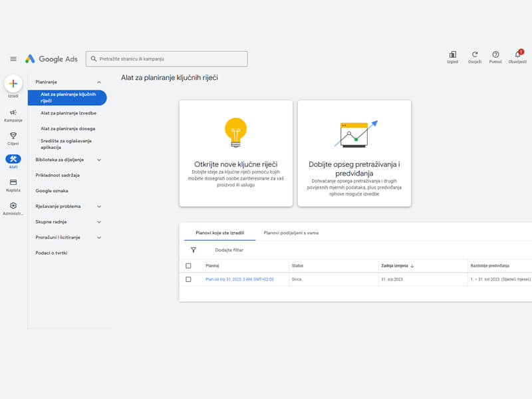Expand Biblioteka za dijeljenje section

tap(99, 160)
